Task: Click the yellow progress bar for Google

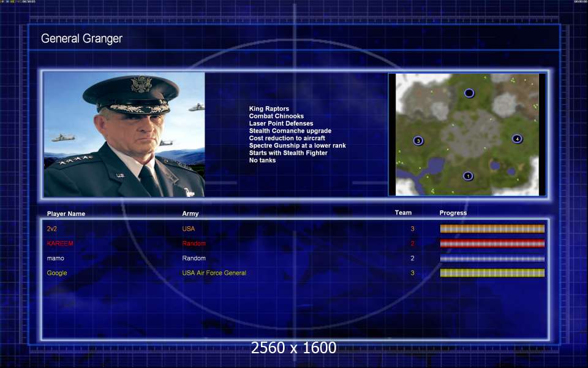Action: click(x=492, y=273)
